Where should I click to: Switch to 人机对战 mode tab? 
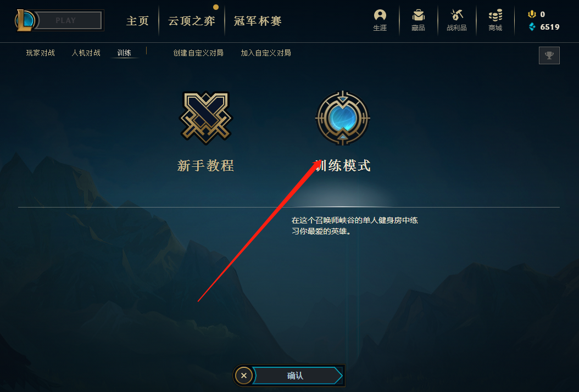point(86,53)
